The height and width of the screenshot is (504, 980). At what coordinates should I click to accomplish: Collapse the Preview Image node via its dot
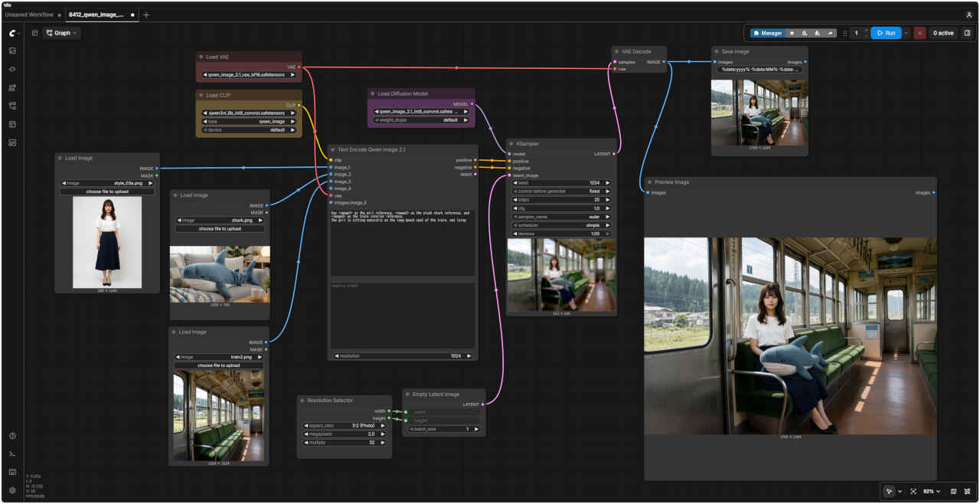coord(649,182)
